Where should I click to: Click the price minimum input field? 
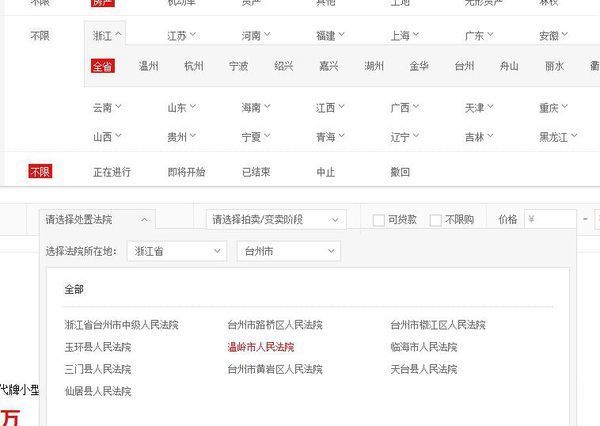(x=549, y=219)
